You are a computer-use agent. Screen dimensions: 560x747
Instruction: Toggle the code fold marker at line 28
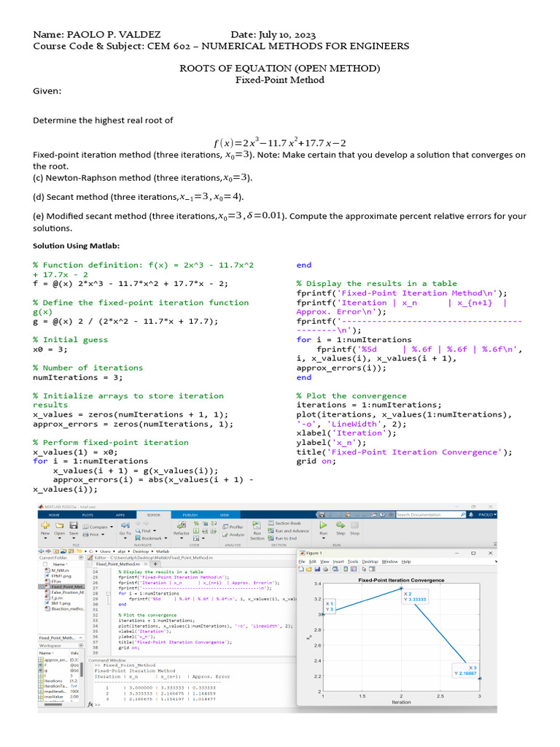pos(108,594)
